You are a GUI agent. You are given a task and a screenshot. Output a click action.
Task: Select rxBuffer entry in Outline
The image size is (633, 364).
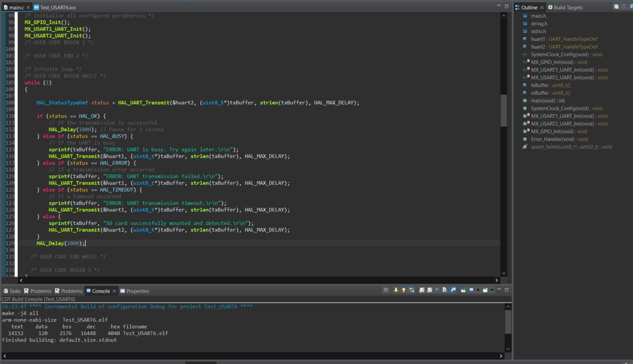[550, 92]
